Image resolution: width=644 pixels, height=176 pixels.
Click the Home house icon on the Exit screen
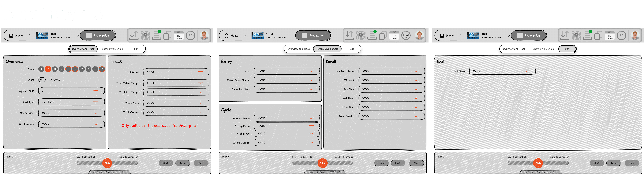pyautogui.click(x=442, y=35)
